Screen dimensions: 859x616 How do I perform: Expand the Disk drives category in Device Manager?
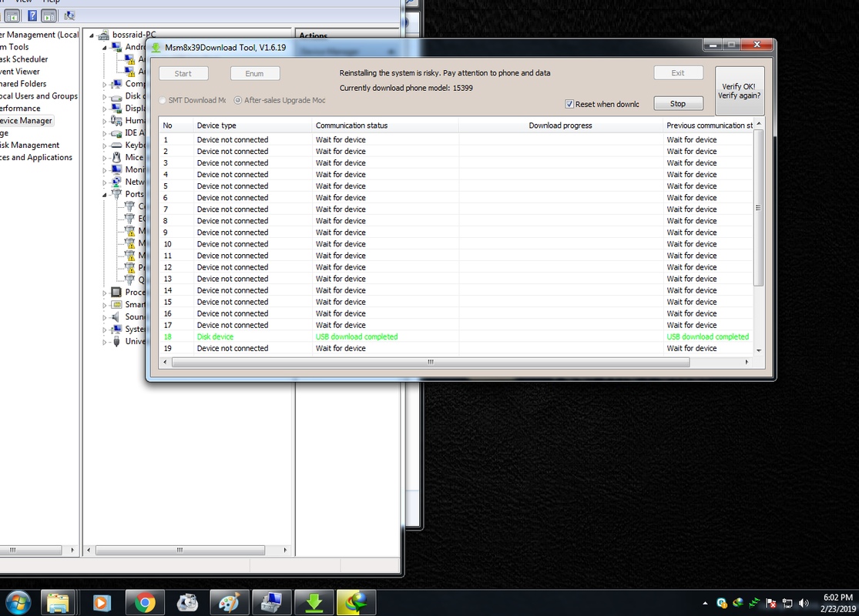[104, 97]
